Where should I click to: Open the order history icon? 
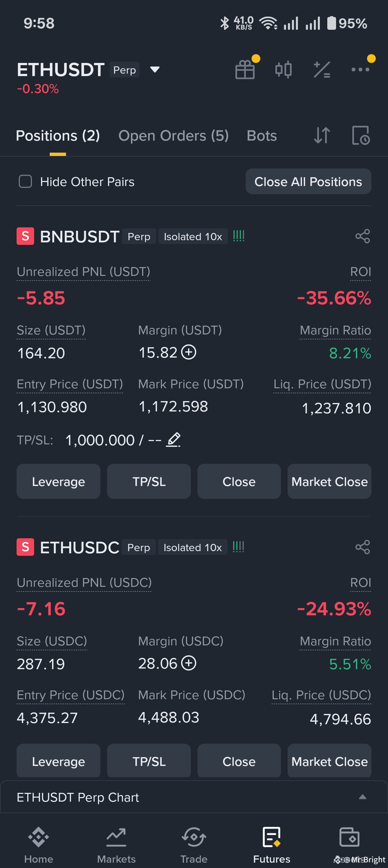360,136
